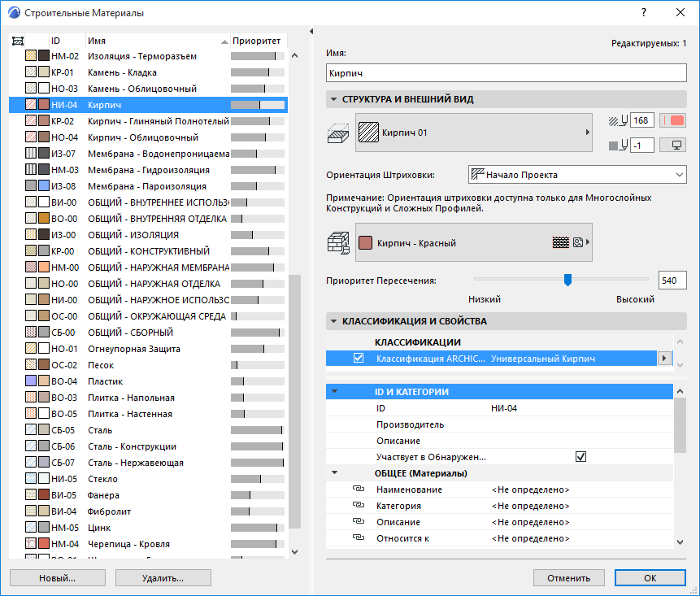Click the foreground pen number field 168
The height and width of the screenshot is (596, 700).
click(x=642, y=120)
